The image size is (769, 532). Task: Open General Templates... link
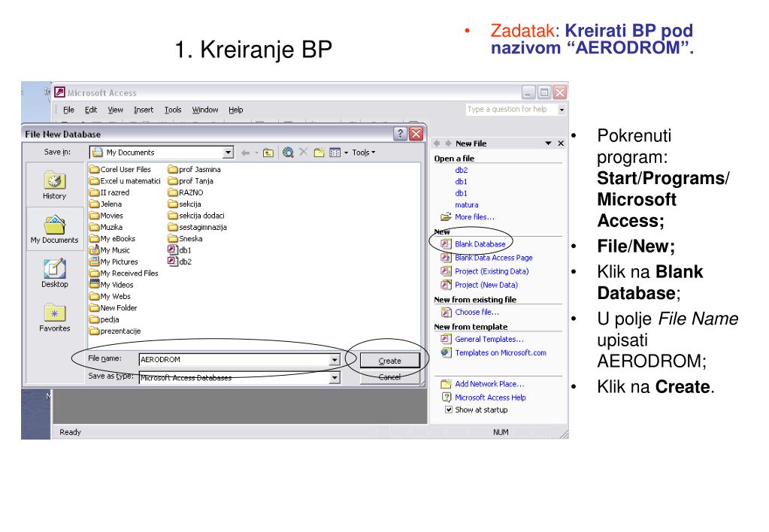tap(489, 340)
